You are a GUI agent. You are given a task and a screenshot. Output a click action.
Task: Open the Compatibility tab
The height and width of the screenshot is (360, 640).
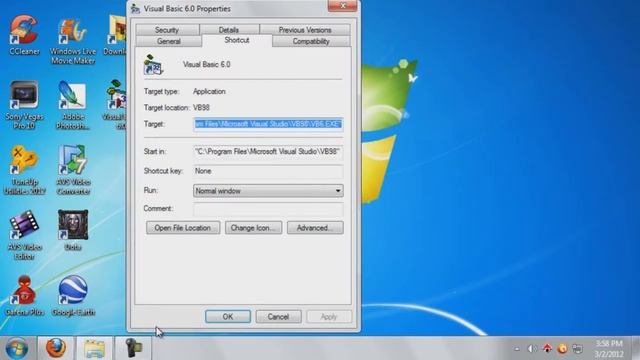pyautogui.click(x=311, y=41)
